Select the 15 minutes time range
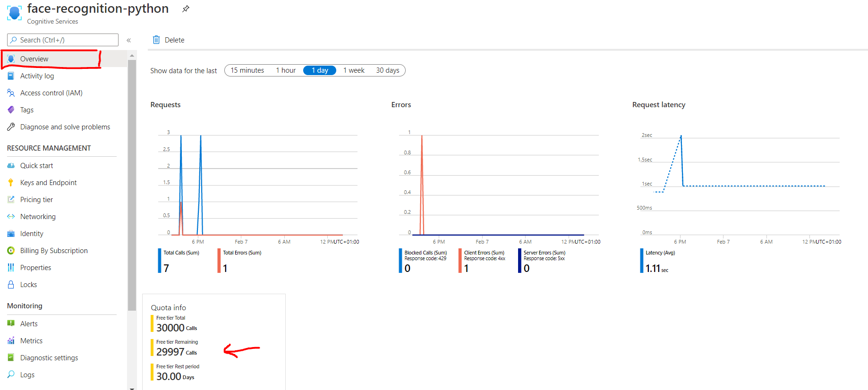This screenshot has height=390, width=868. click(247, 70)
